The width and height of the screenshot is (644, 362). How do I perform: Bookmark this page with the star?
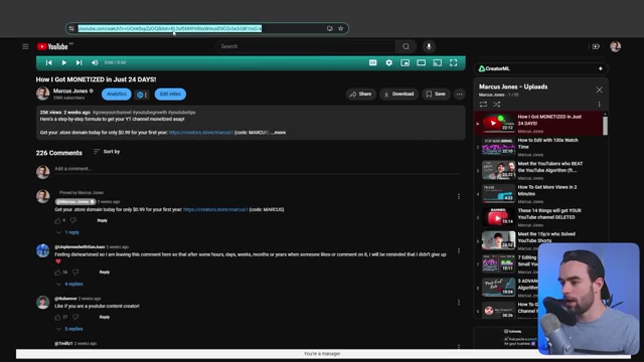[x=341, y=29]
